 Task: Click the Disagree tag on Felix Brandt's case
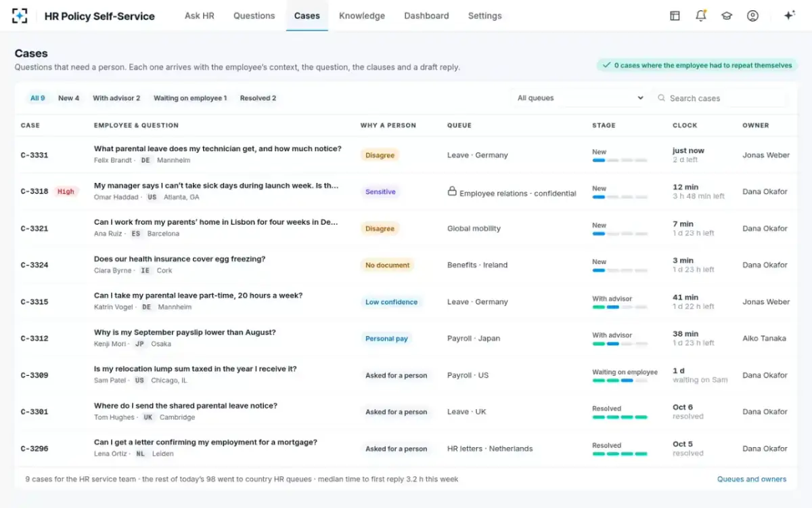pyautogui.click(x=380, y=155)
